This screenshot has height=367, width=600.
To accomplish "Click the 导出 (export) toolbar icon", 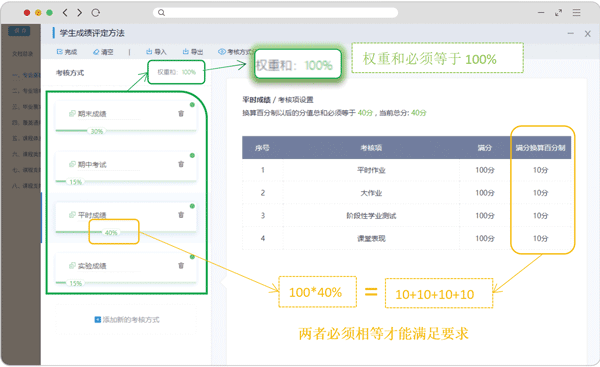I will pos(186,52).
